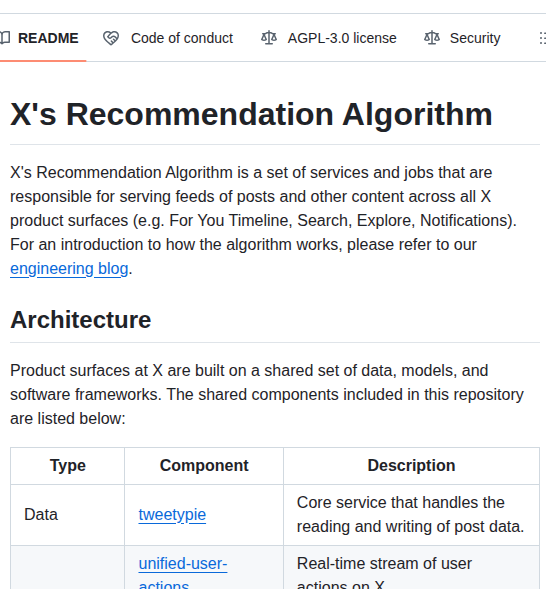Viewport: 546px width, 589px height.
Task: Open the tweetypie component link
Action: point(172,515)
